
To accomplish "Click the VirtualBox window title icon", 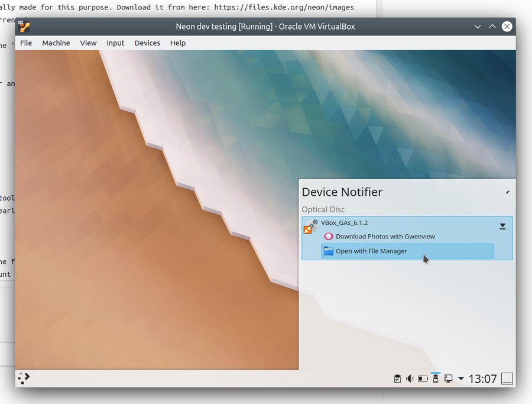I will (x=24, y=27).
